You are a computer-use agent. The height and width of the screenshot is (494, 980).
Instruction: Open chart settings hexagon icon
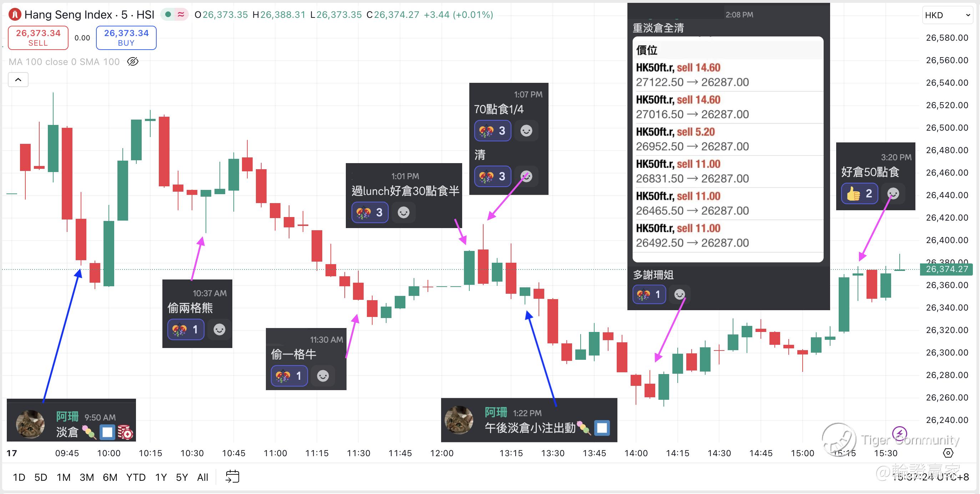[948, 453]
